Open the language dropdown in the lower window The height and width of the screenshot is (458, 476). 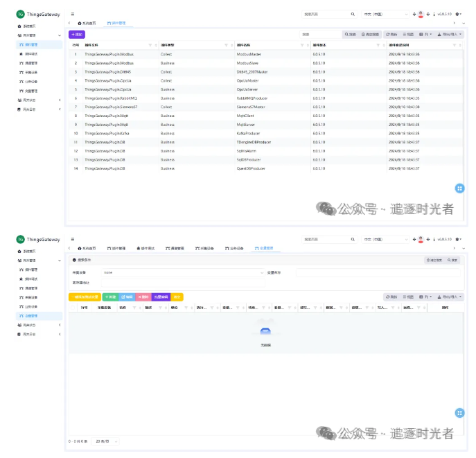(385, 240)
